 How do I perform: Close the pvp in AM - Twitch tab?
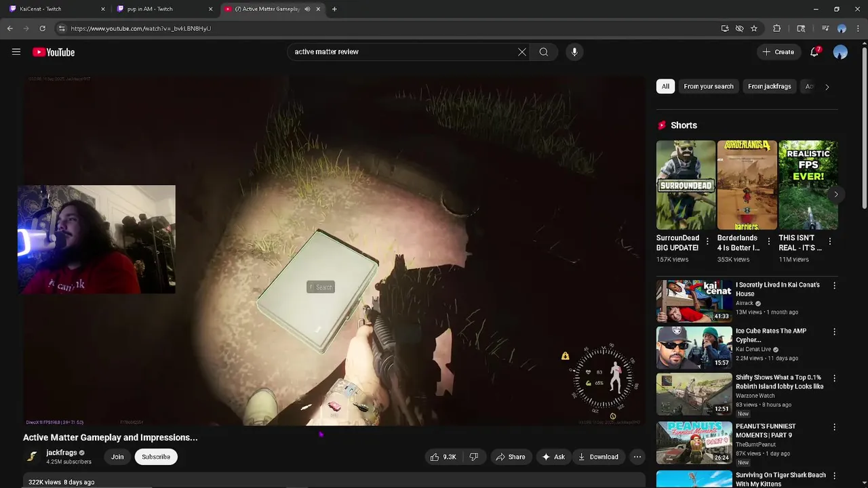(210, 9)
